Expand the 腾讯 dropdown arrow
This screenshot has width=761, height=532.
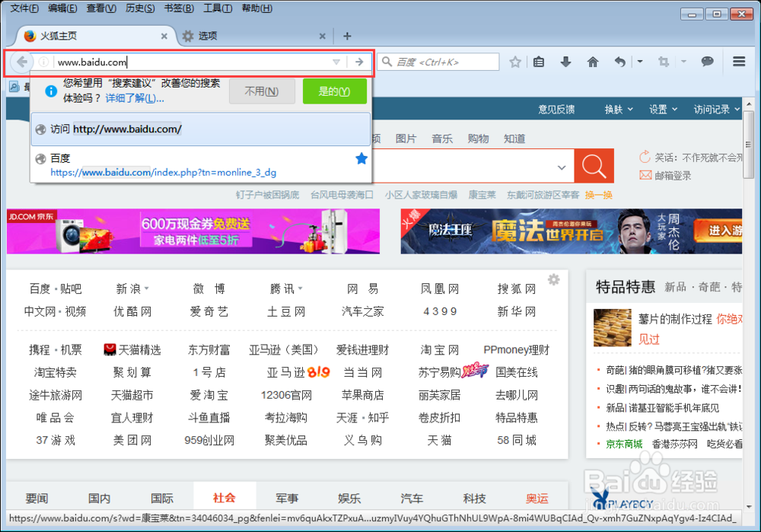[301, 288]
